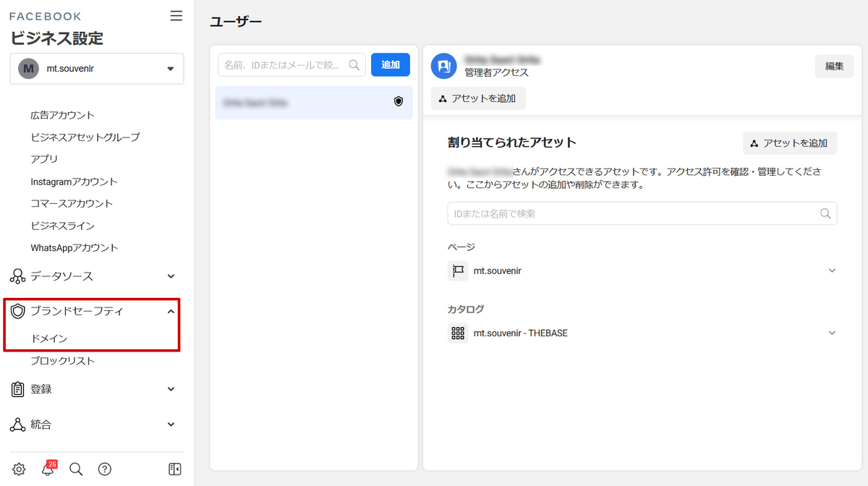Viewport: 868px width, 486px height.
Task: Open notifications bell with 26 badge
Action: point(48,469)
